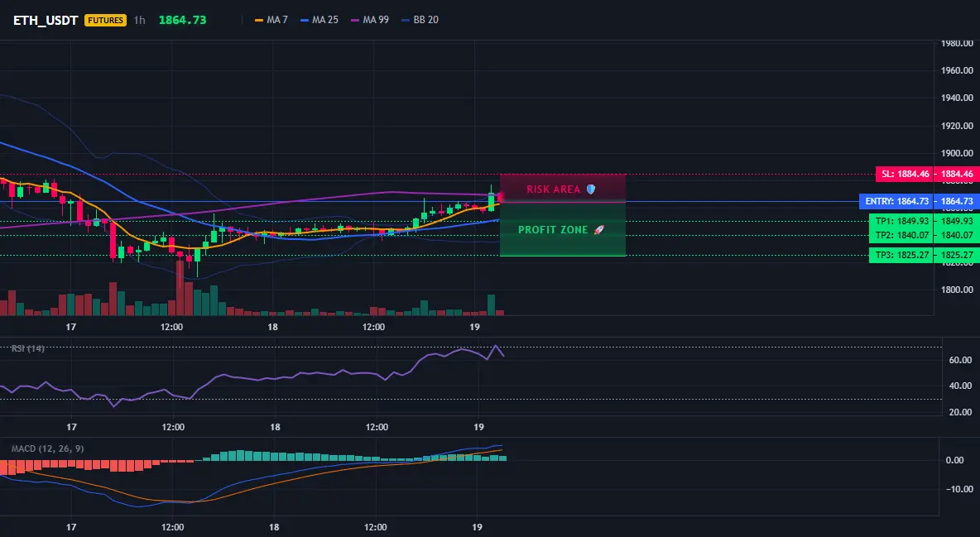
Task: Toggle the MA 99 legend item
Action: pyautogui.click(x=370, y=20)
